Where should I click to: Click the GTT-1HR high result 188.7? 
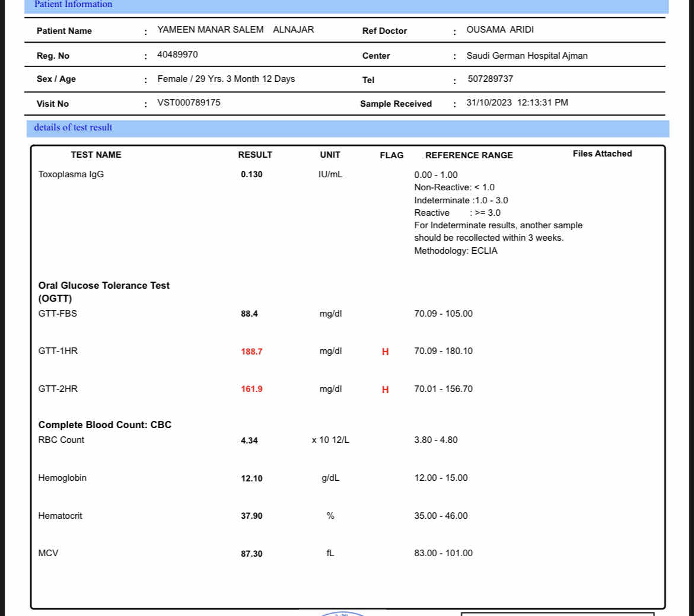click(252, 352)
